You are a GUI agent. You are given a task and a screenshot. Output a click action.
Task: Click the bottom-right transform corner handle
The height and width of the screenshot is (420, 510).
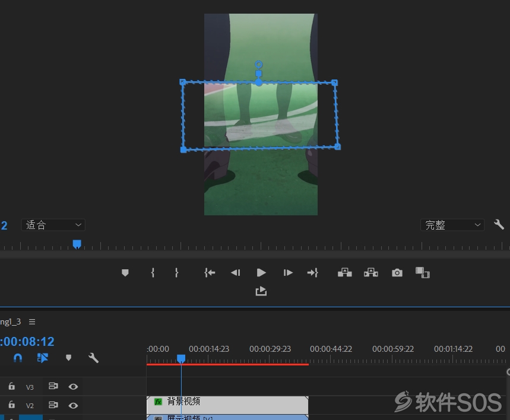[x=338, y=147]
